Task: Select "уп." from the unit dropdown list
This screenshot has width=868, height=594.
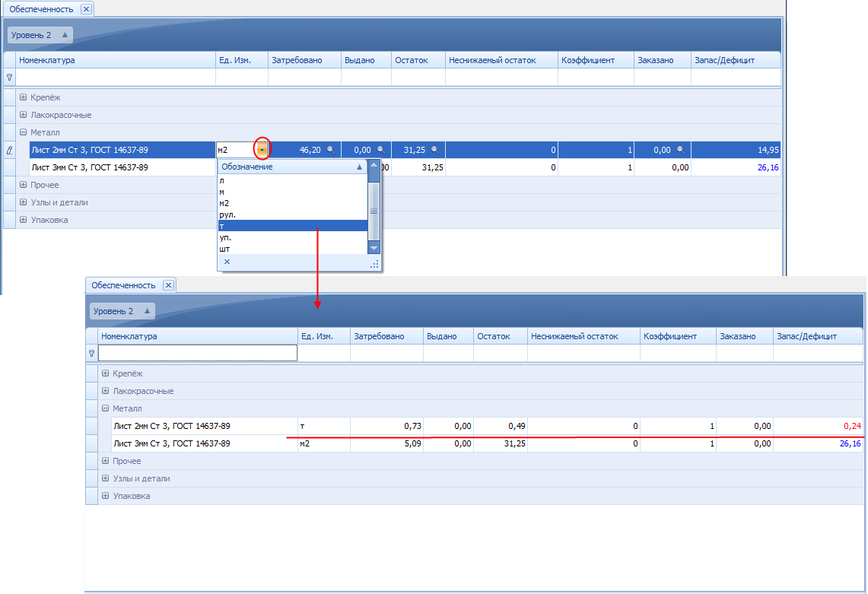Action: point(293,237)
